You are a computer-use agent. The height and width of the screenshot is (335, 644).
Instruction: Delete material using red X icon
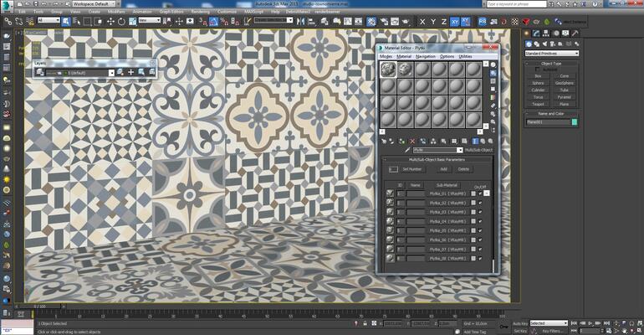[x=412, y=141]
